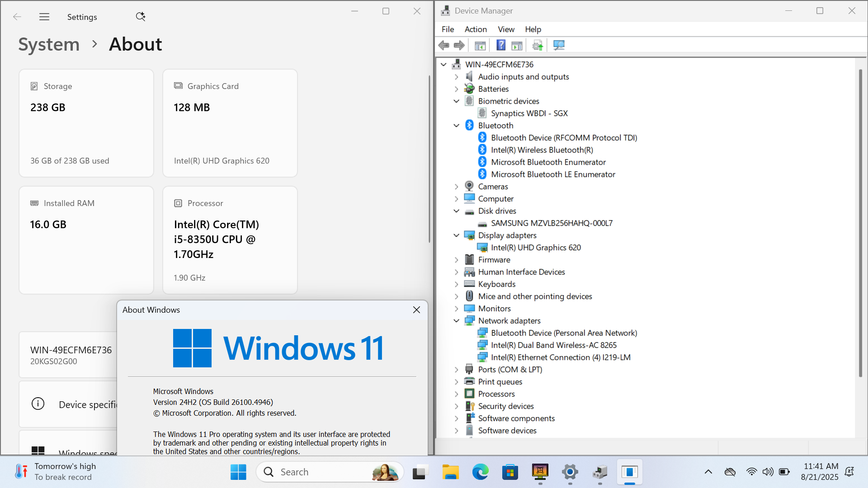This screenshot has width=868, height=488.
Task: Click Show/Hide console tree toolbar icon
Action: pos(480,45)
